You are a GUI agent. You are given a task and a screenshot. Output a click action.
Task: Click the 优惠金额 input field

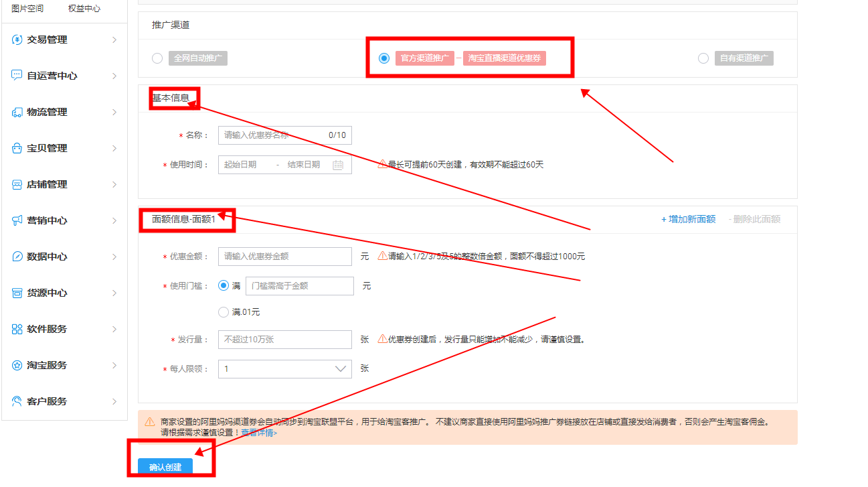click(284, 257)
